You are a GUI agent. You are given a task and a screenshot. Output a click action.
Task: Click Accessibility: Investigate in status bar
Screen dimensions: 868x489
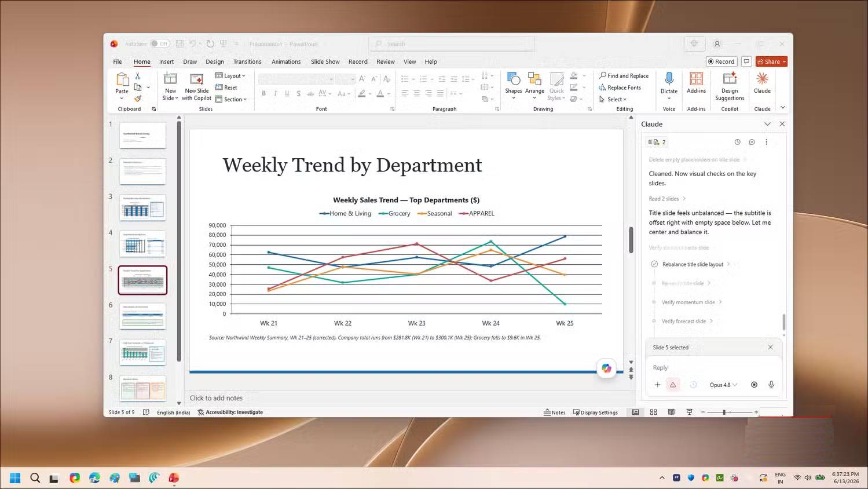coord(230,413)
